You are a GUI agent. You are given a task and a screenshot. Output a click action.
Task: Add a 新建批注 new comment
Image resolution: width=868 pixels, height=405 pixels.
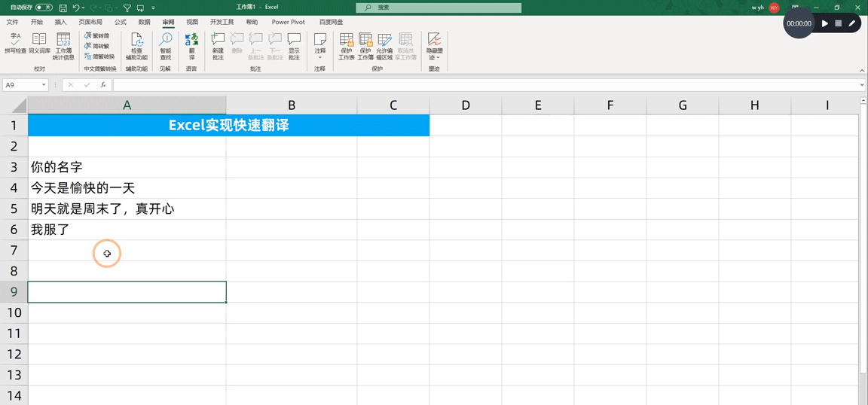(218, 46)
